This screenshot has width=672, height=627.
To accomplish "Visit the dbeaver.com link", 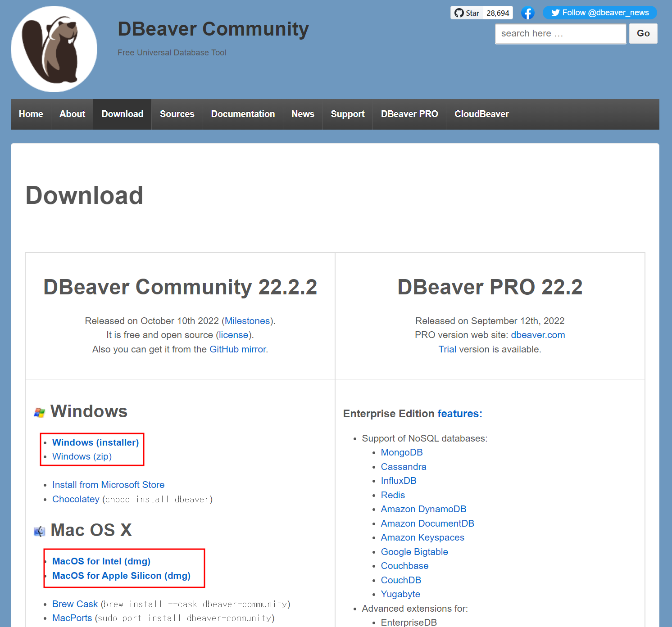I will (538, 335).
